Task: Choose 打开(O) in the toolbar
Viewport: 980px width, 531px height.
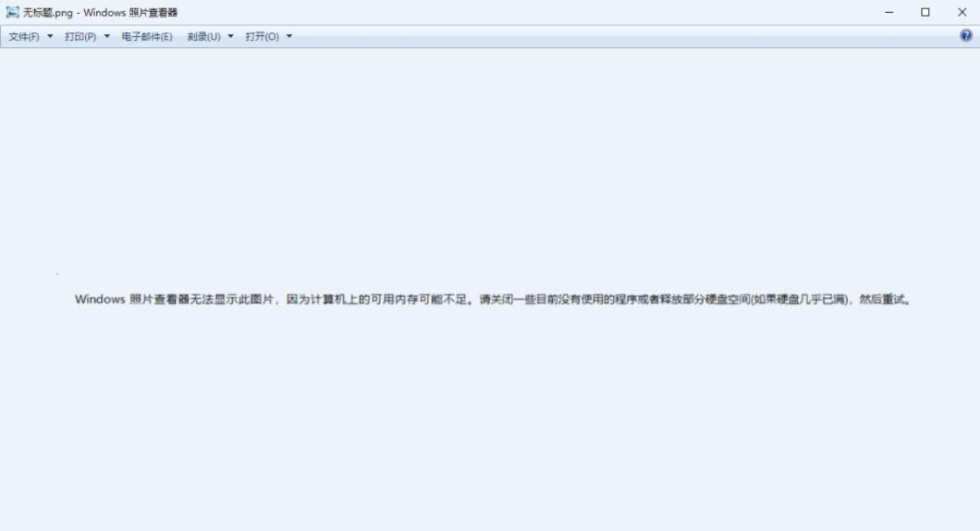Action: (262, 36)
